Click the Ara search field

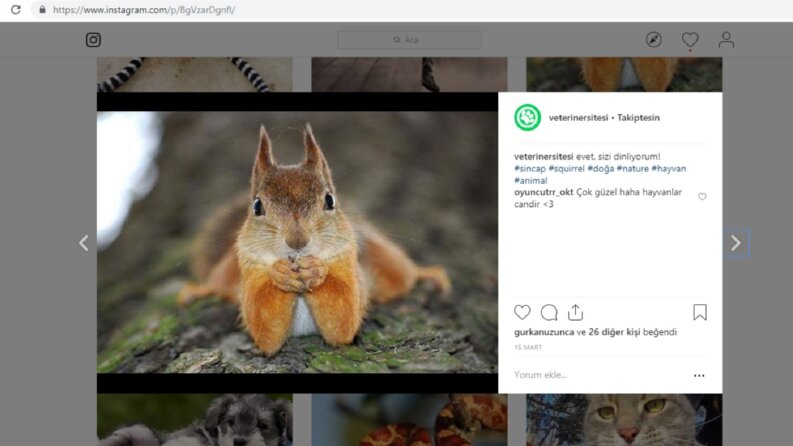(409, 39)
